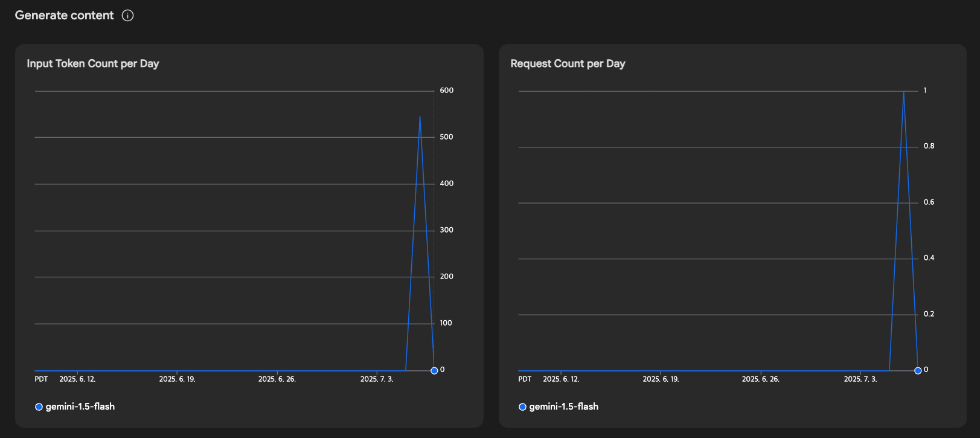
Task: Click the Generate content heading
Action: point(64,16)
